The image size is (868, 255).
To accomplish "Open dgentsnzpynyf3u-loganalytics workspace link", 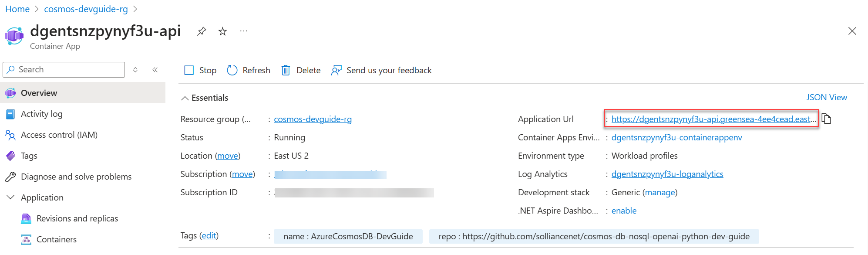I will (667, 174).
